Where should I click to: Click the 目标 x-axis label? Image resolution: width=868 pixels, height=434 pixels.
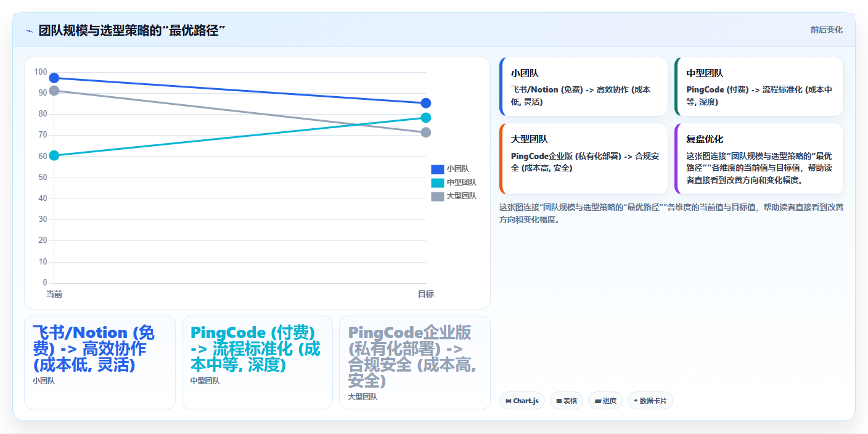click(426, 294)
